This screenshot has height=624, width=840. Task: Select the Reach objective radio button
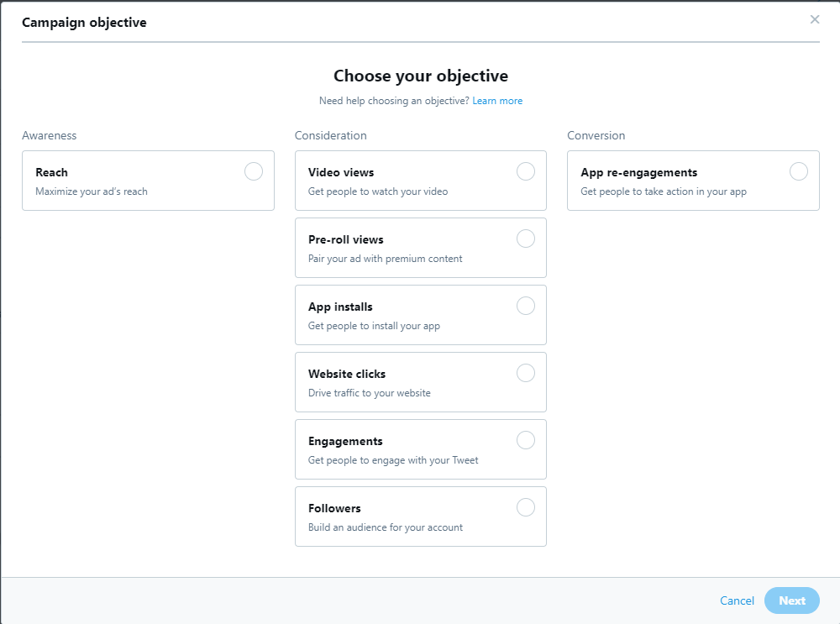tap(254, 171)
